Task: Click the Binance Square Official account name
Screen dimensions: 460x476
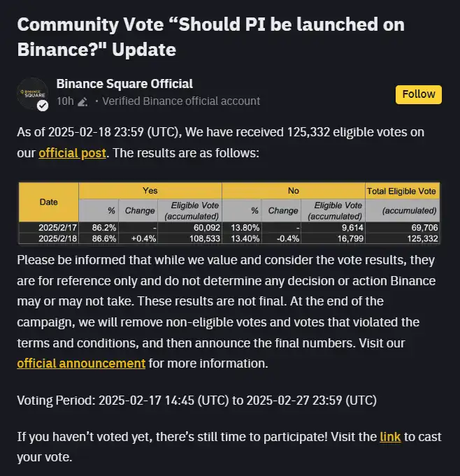Action: 124,84
